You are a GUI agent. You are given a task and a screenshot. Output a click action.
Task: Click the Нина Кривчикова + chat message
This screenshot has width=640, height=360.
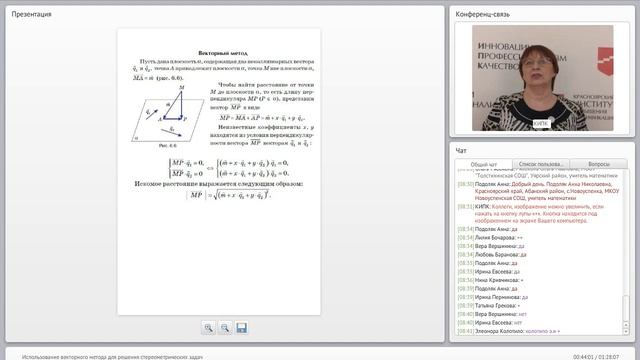click(x=491, y=280)
